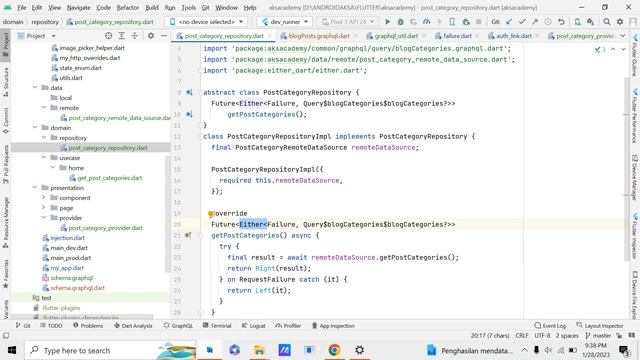This screenshot has width=640, height=360.
Task: Open the profiler gauge icon in toolbar
Action: (x=427, y=22)
